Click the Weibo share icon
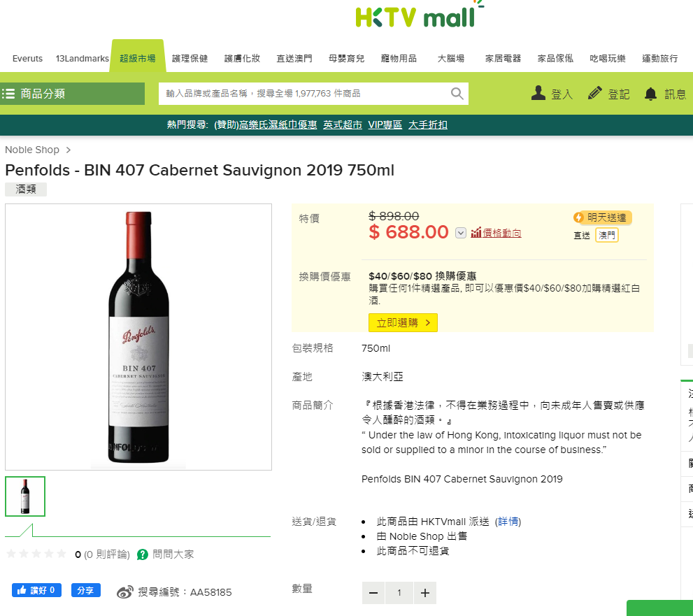Viewport: 693px width, 616px height. pyautogui.click(x=124, y=592)
